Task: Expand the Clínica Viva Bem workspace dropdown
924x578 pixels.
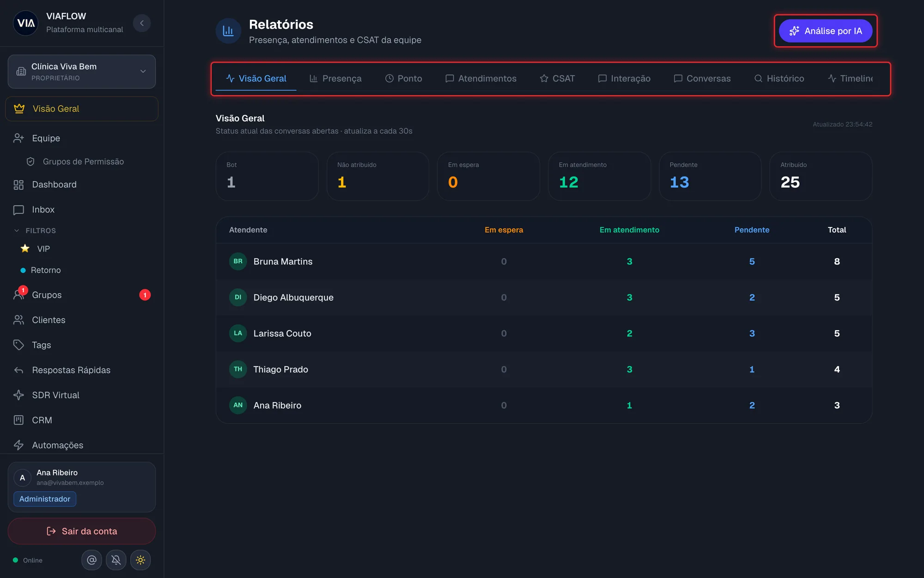Action: click(82, 72)
